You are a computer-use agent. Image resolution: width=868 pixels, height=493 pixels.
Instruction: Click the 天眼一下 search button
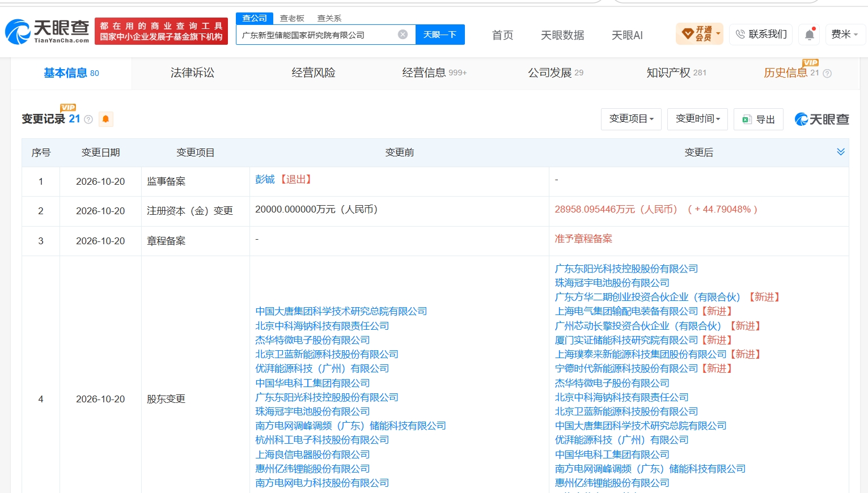pyautogui.click(x=440, y=35)
